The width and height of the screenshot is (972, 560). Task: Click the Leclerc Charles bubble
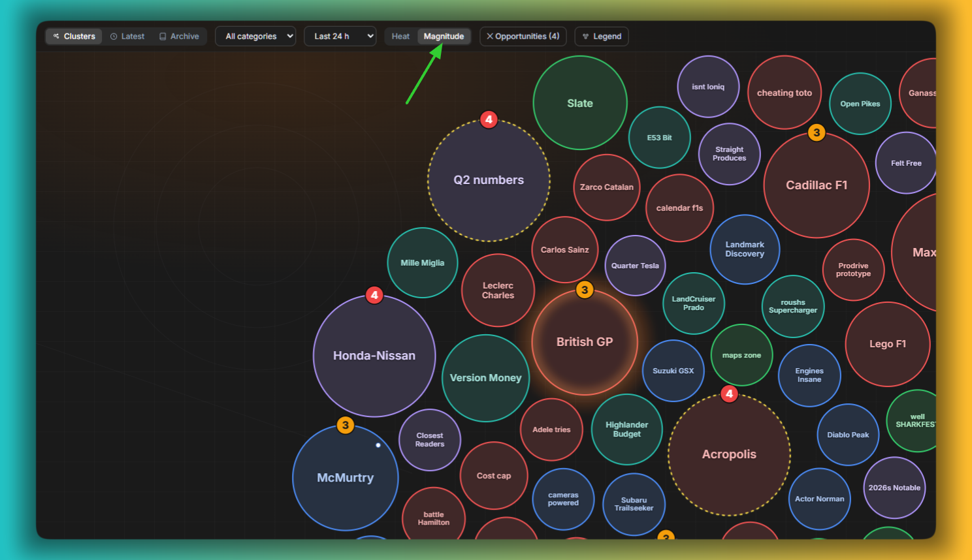(x=498, y=290)
